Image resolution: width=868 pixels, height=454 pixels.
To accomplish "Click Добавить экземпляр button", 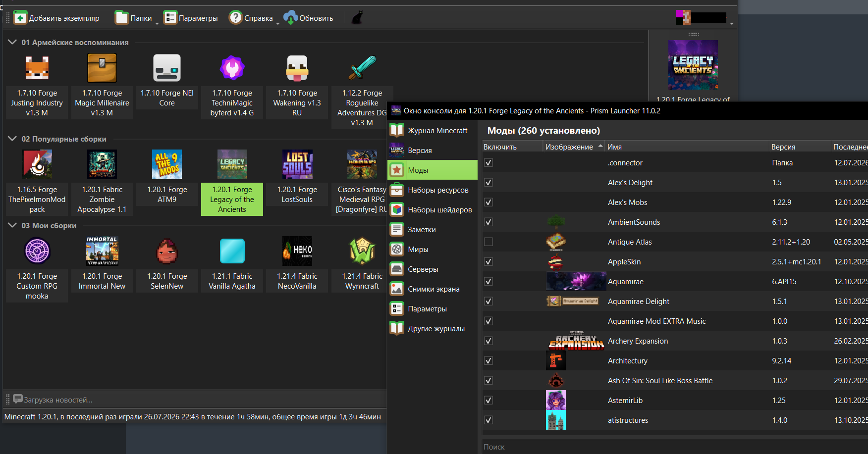I will [x=56, y=18].
